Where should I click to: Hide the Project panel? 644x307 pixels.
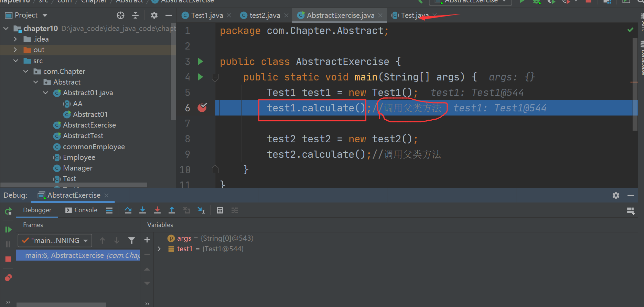[x=169, y=15]
